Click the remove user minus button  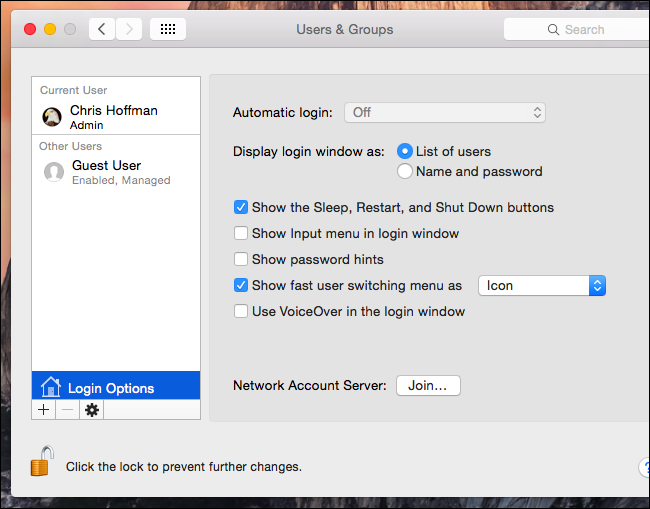click(67, 410)
